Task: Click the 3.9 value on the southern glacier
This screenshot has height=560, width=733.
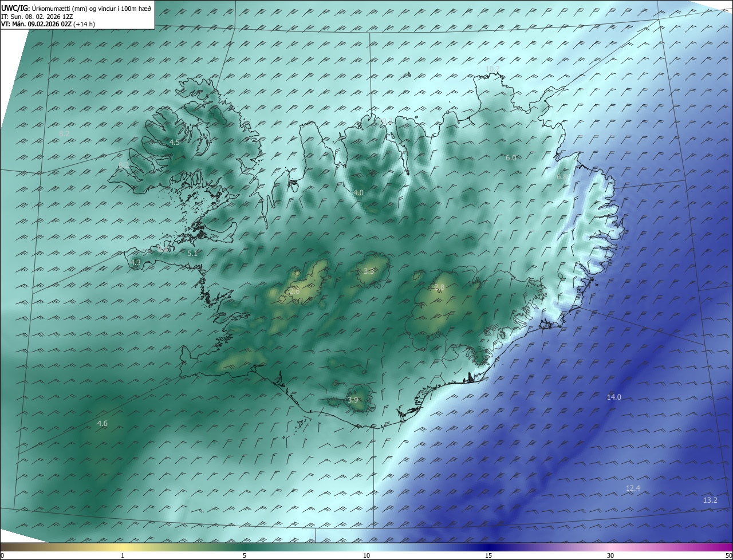Action: coord(353,400)
